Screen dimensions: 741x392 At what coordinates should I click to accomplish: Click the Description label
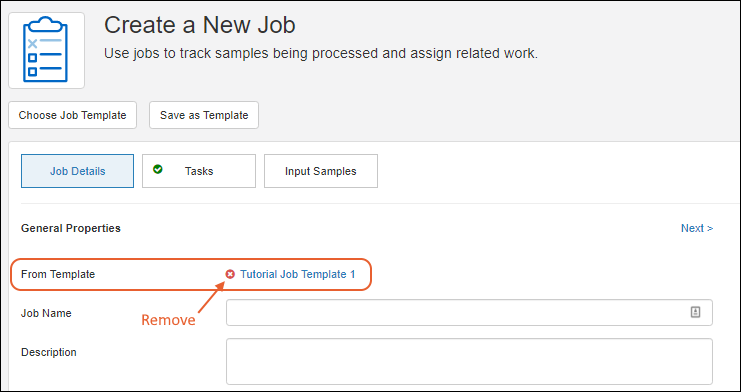pyautogui.click(x=49, y=352)
